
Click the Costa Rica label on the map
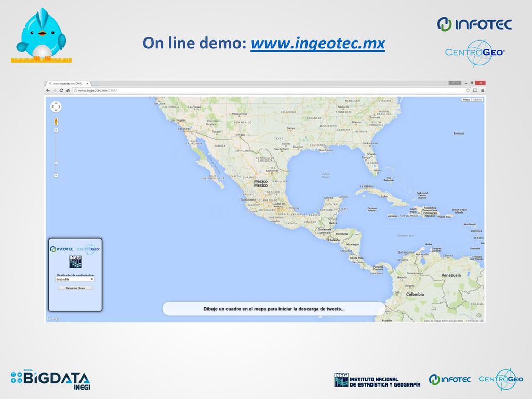(356, 258)
